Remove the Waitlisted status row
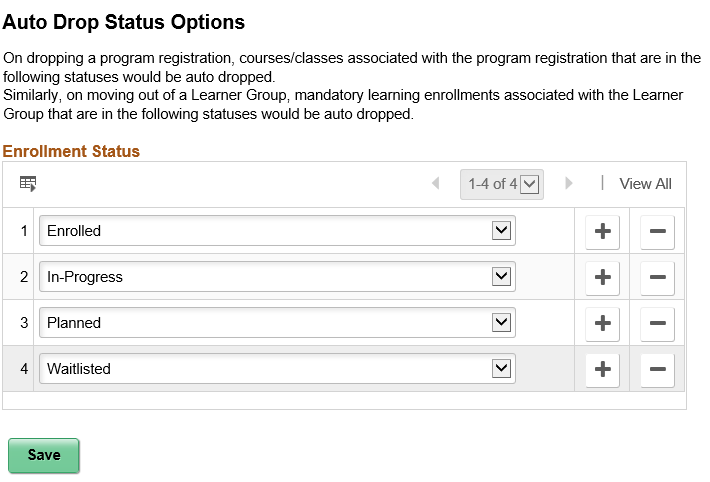The height and width of the screenshot is (482, 710). 657,369
